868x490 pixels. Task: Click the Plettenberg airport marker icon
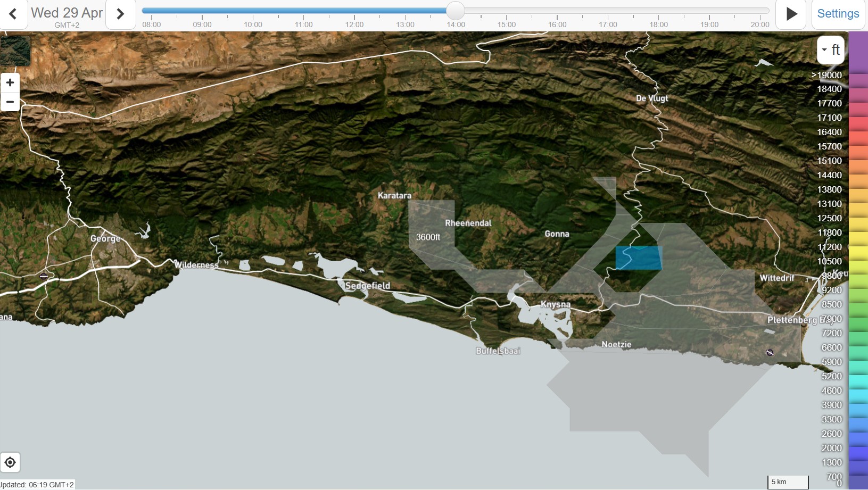(770, 352)
